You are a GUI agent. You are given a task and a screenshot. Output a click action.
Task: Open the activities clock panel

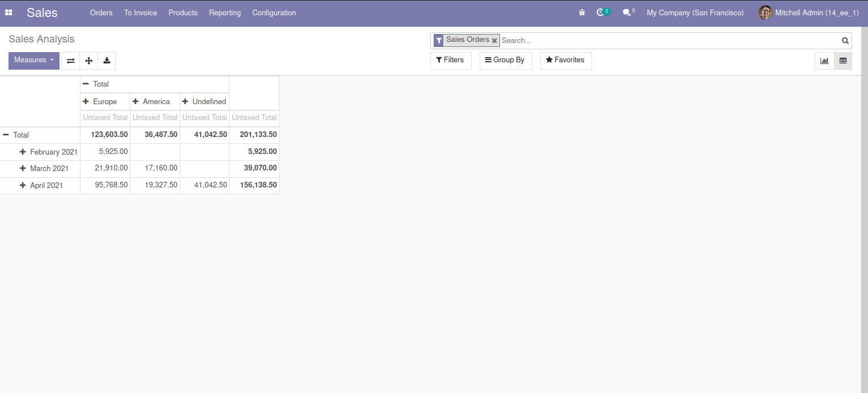click(600, 12)
